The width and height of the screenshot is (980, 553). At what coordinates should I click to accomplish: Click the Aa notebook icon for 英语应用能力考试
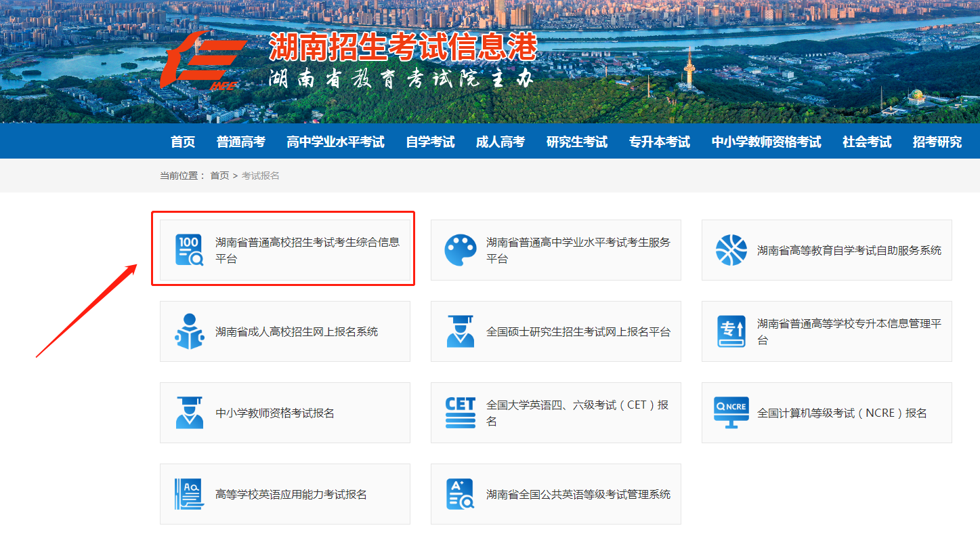pyautogui.click(x=189, y=494)
